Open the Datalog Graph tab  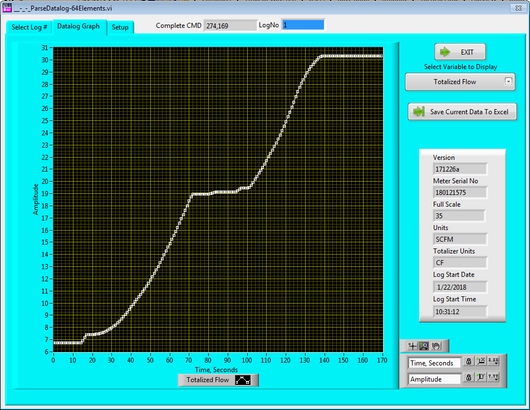tap(79, 26)
